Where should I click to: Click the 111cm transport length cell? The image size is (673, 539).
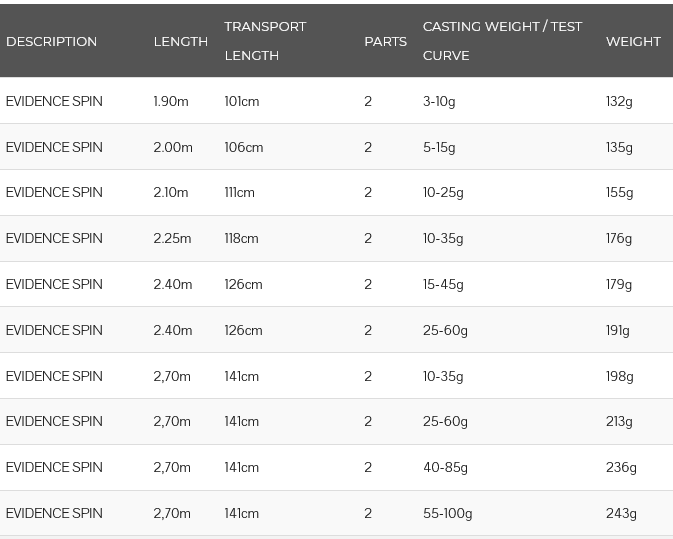[239, 192]
